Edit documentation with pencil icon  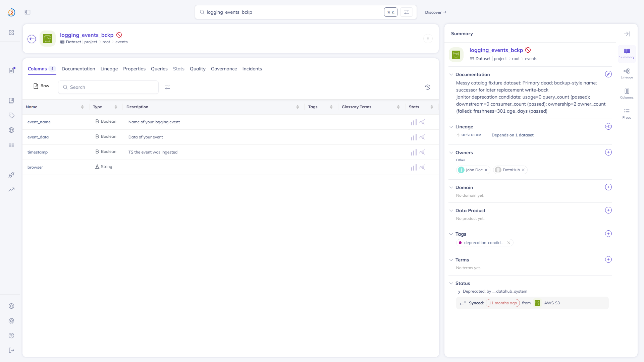click(608, 74)
